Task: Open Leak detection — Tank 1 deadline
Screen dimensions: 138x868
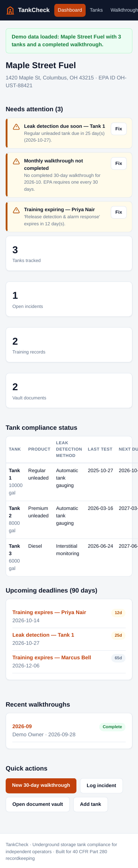Action: coord(43,635)
